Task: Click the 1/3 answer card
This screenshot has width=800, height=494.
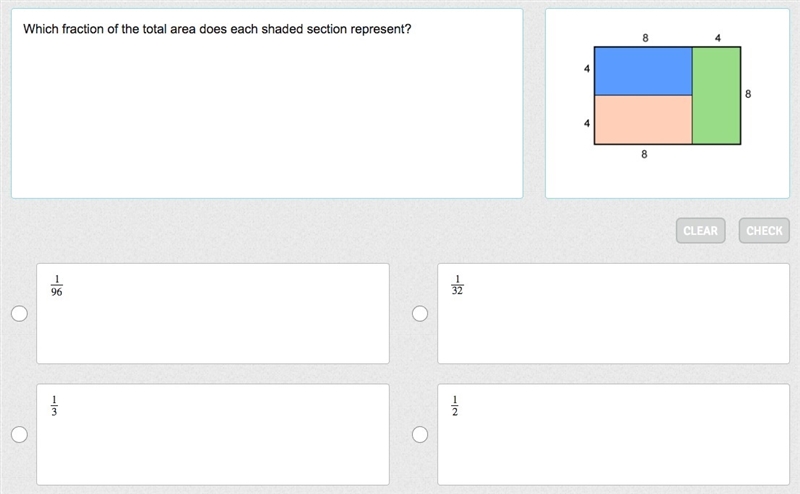Action: pyautogui.click(x=213, y=434)
